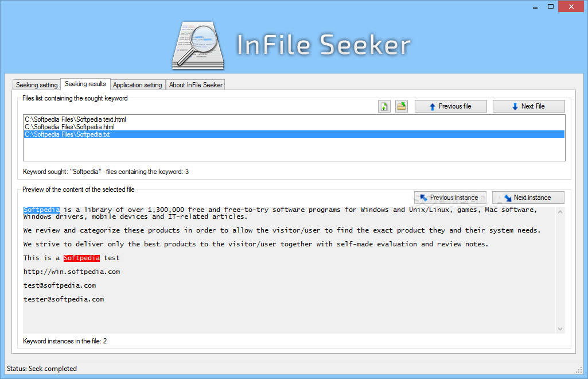Minimize the InFile Seeker window

click(535, 7)
